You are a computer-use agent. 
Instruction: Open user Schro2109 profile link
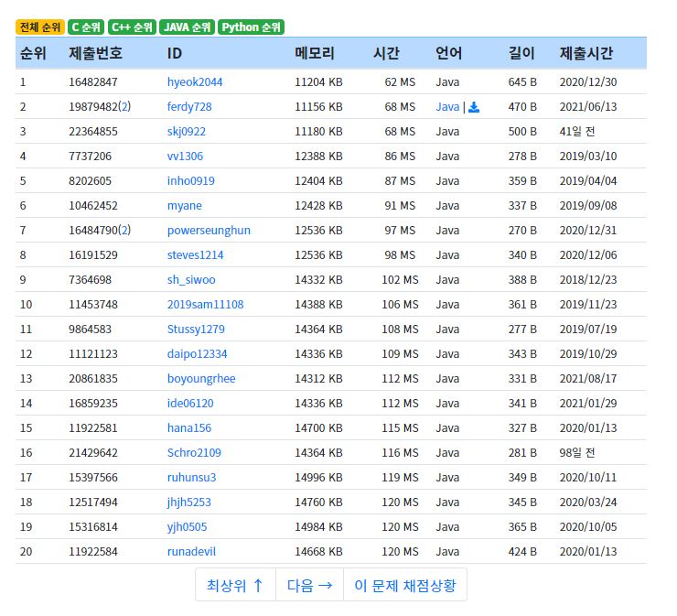point(194,453)
